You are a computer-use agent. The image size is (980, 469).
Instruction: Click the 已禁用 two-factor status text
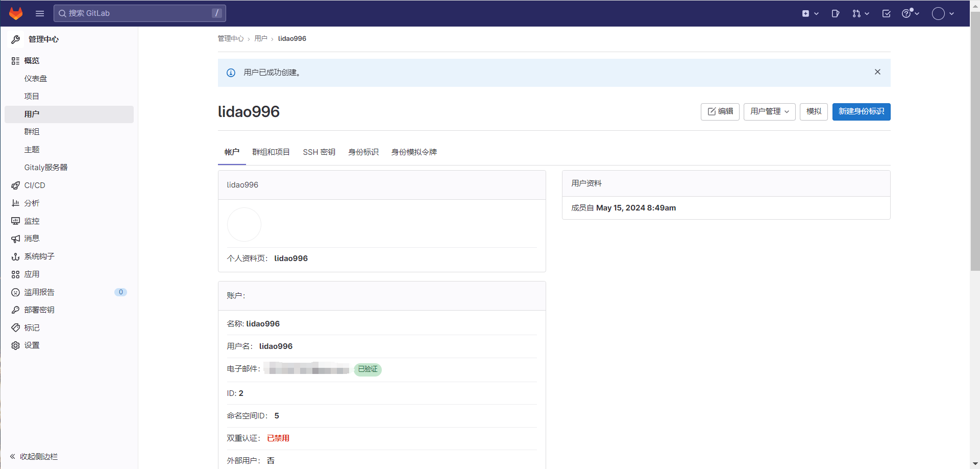278,438
